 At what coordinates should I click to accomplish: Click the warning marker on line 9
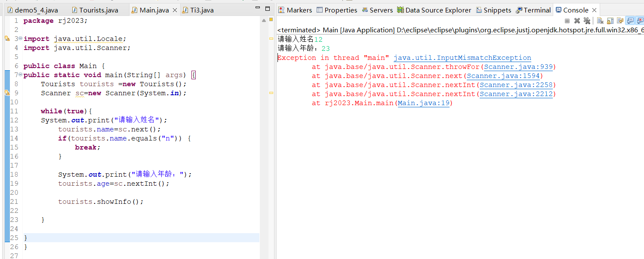coord(7,93)
